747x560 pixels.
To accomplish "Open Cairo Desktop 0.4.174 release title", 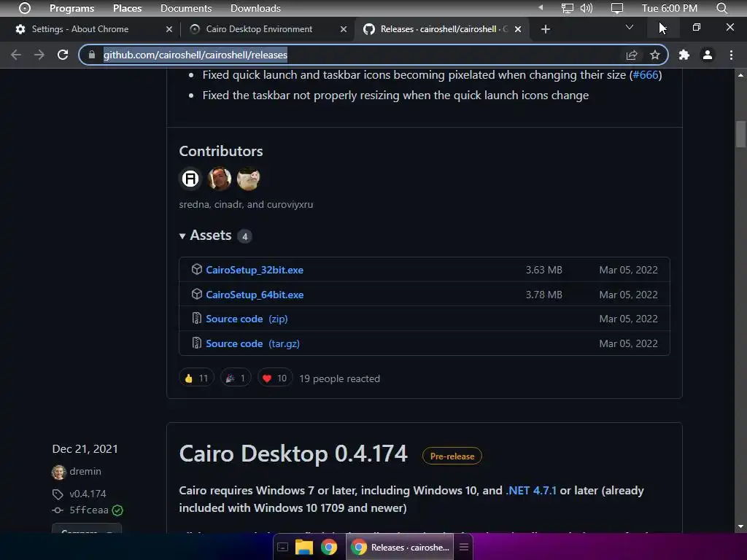I will (293, 454).
